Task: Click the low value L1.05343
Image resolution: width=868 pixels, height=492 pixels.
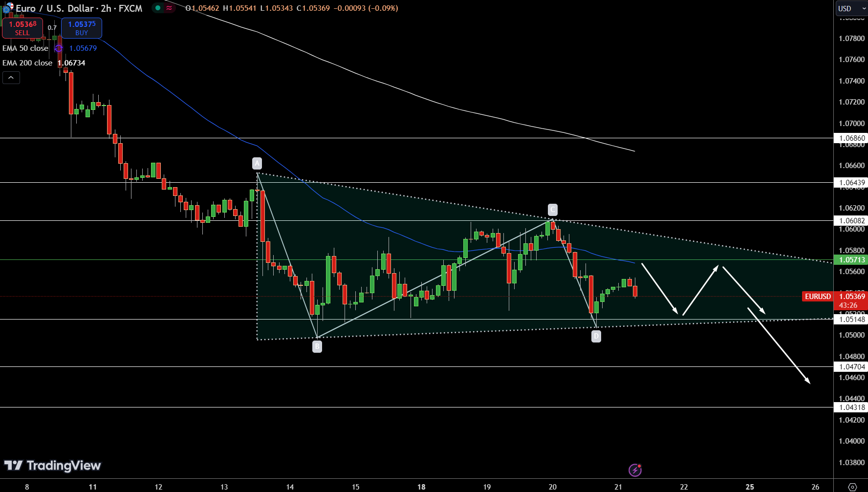Action: (276, 8)
